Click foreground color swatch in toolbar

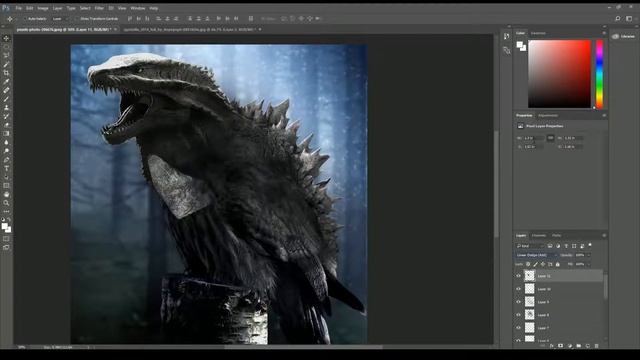tap(4, 226)
